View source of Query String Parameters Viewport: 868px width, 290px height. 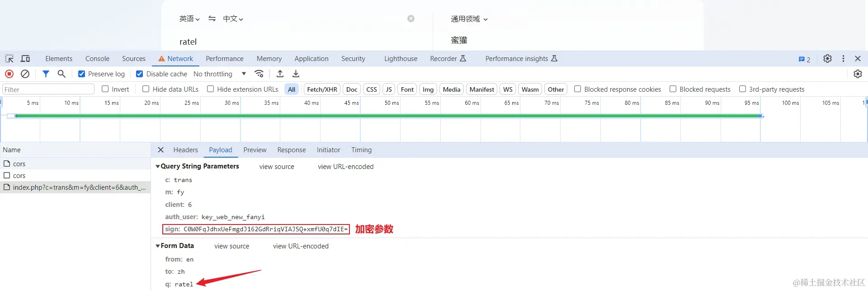point(277,167)
